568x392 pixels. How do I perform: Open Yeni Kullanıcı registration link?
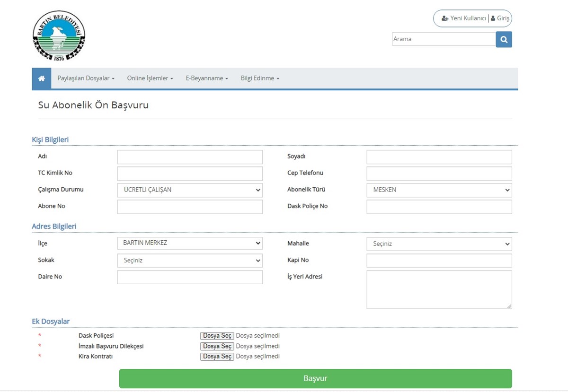463,18
